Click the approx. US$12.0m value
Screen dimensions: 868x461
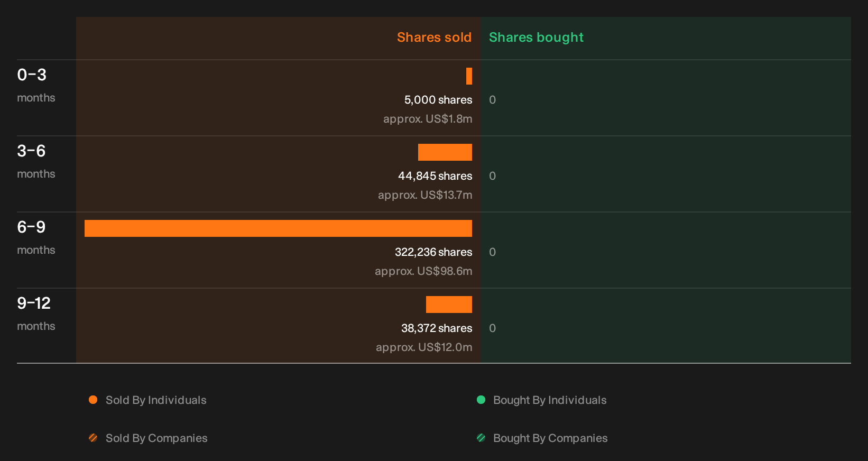[x=424, y=347]
